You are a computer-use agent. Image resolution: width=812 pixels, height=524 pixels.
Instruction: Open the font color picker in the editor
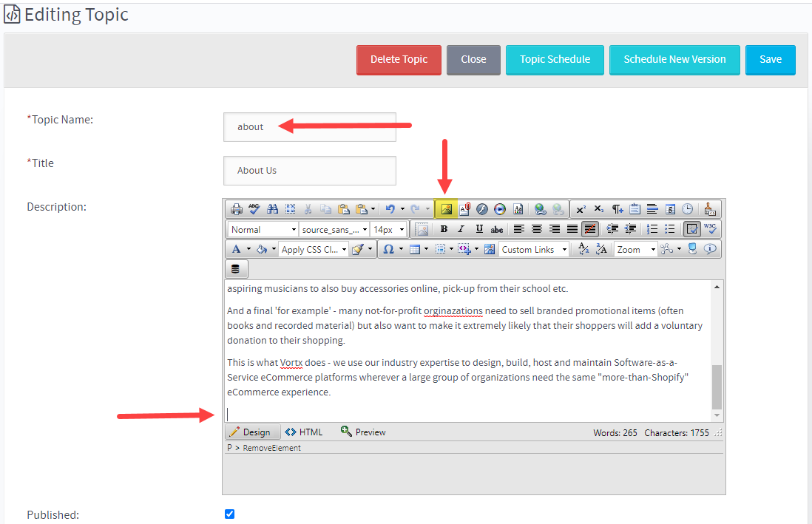(x=236, y=248)
